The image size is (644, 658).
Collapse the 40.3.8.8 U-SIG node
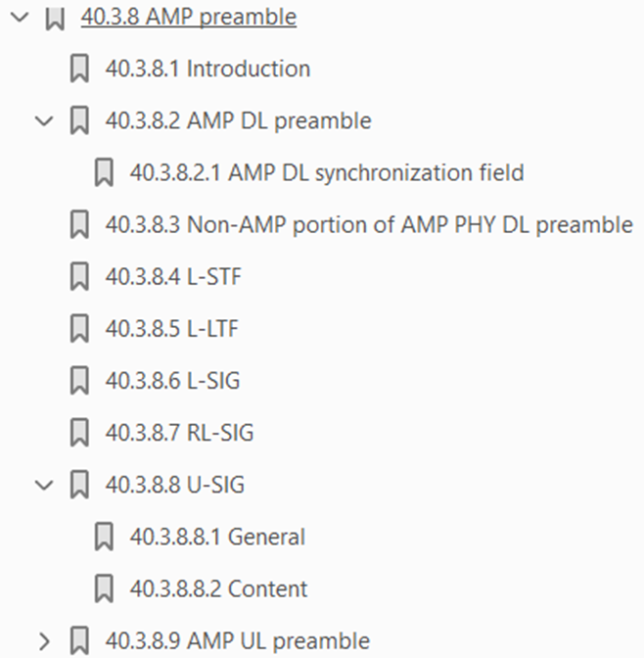point(42,485)
